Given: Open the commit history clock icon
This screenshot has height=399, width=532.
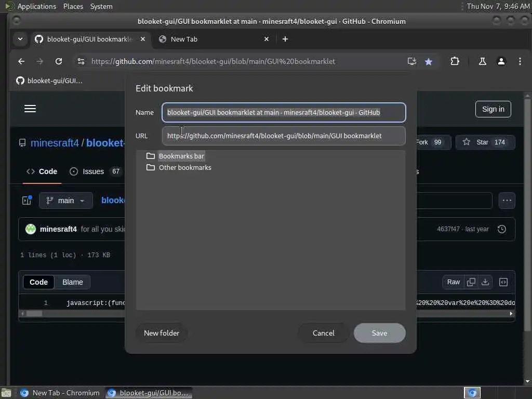Looking at the screenshot, I should coord(502,229).
